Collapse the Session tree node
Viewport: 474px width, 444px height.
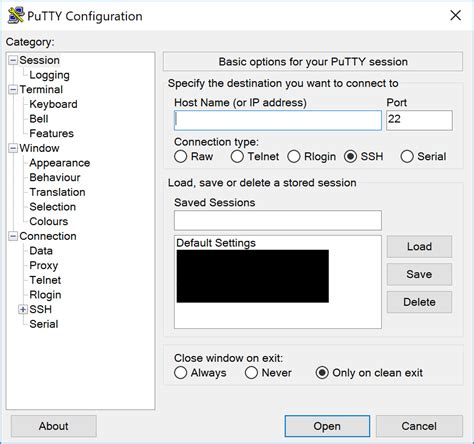(13, 60)
